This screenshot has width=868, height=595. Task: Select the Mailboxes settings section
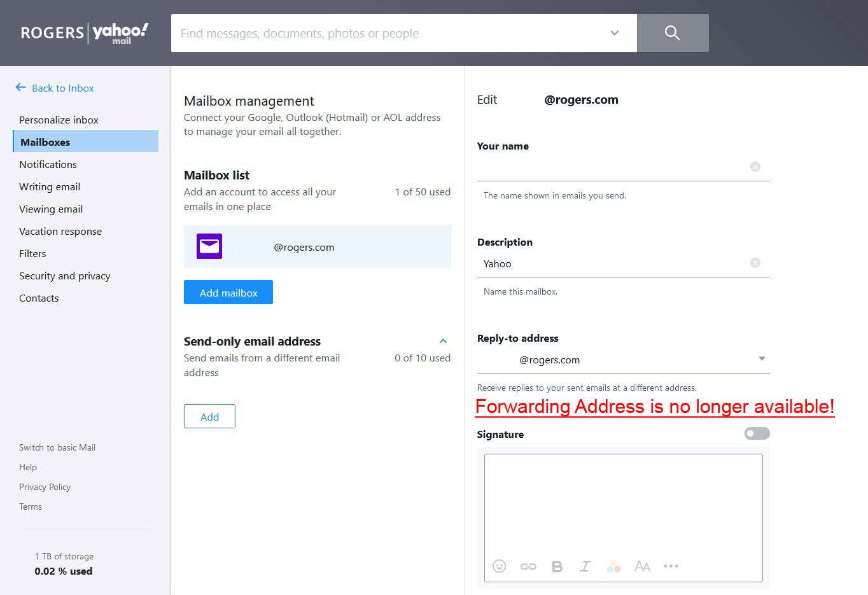[86, 141]
